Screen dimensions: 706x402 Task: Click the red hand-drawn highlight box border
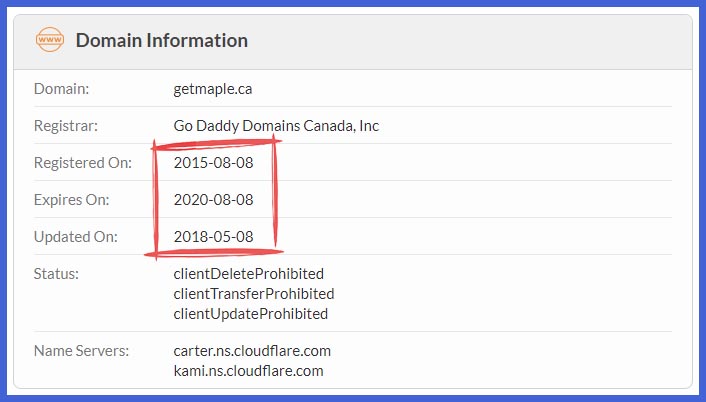(155, 198)
